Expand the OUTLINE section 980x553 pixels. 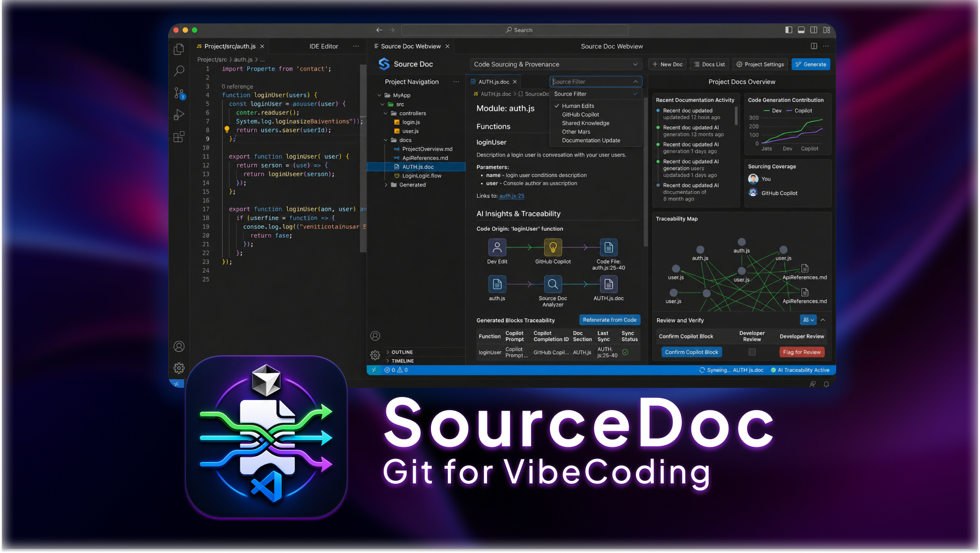tap(402, 352)
